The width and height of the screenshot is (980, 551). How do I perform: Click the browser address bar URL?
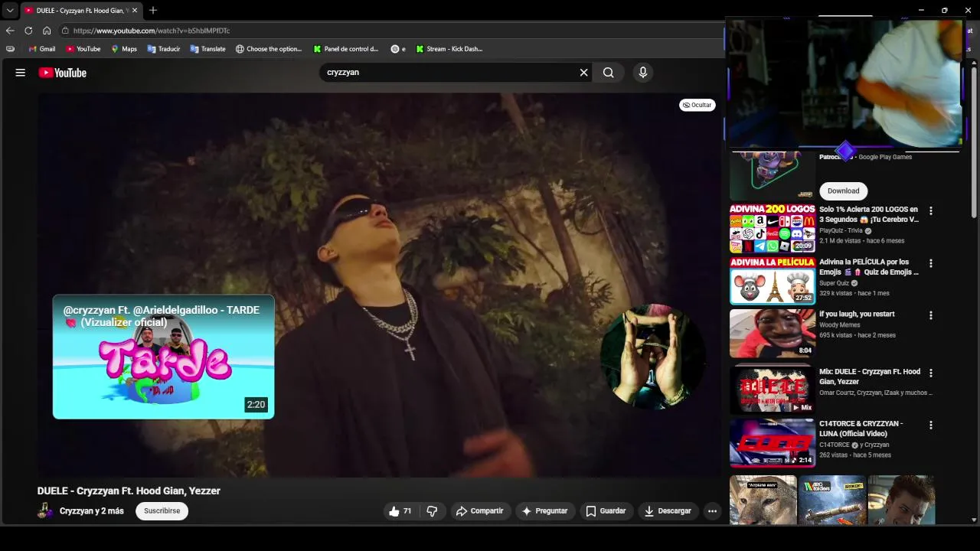[x=152, y=31]
